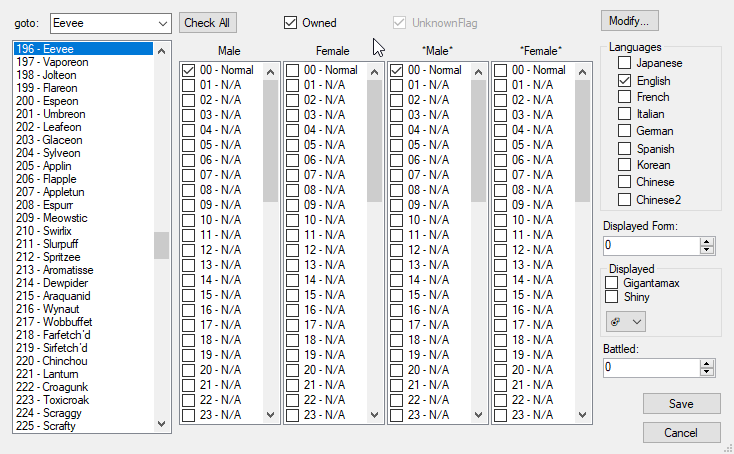The width and height of the screenshot is (734, 454).
Task: Enable the Japanese language checkbox
Action: pos(650,63)
